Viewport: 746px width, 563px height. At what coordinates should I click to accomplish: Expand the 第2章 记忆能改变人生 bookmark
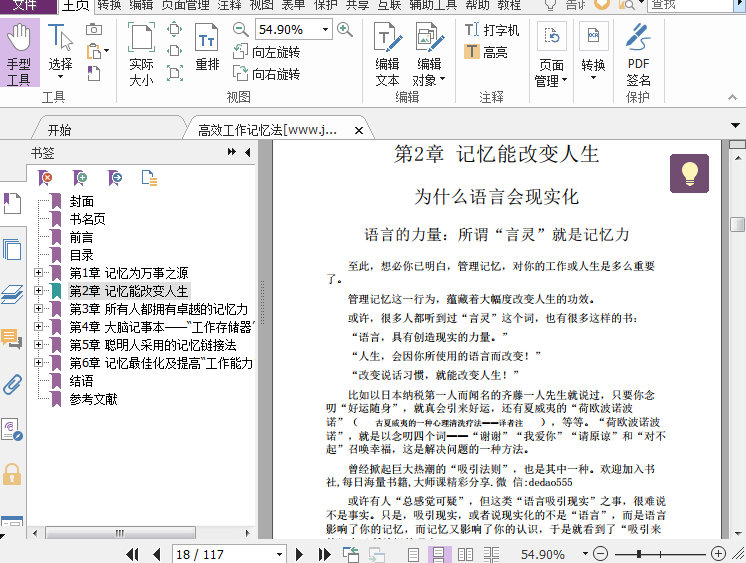pyautogui.click(x=39, y=291)
